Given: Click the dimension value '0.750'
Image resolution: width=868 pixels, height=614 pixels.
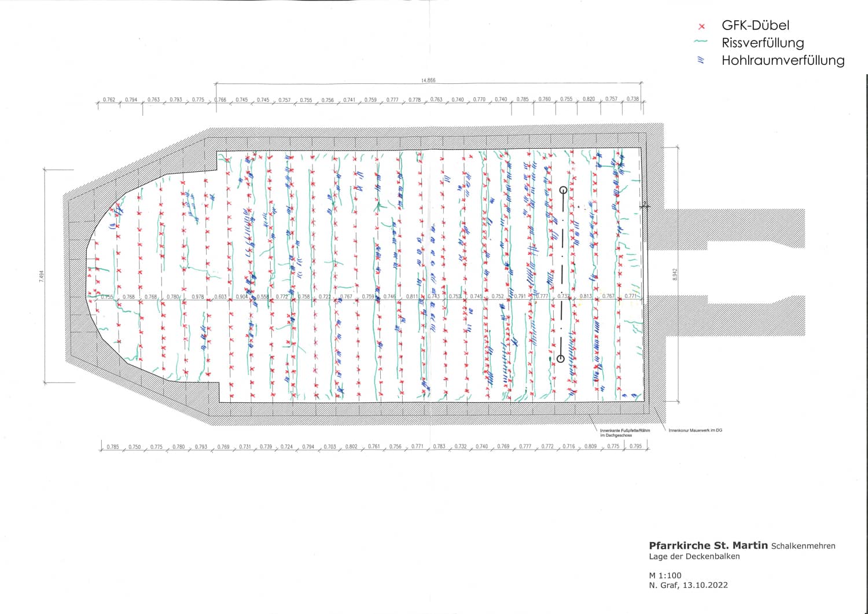Looking at the screenshot, I should tap(134, 447).
